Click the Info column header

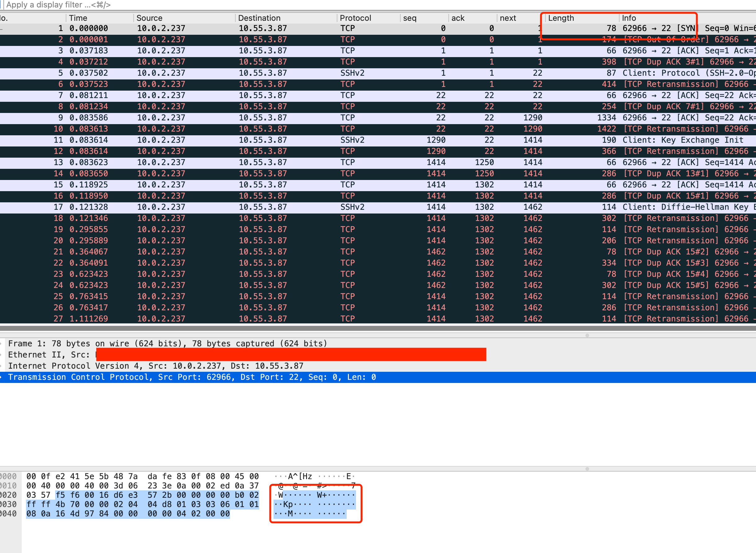click(x=629, y=18)
